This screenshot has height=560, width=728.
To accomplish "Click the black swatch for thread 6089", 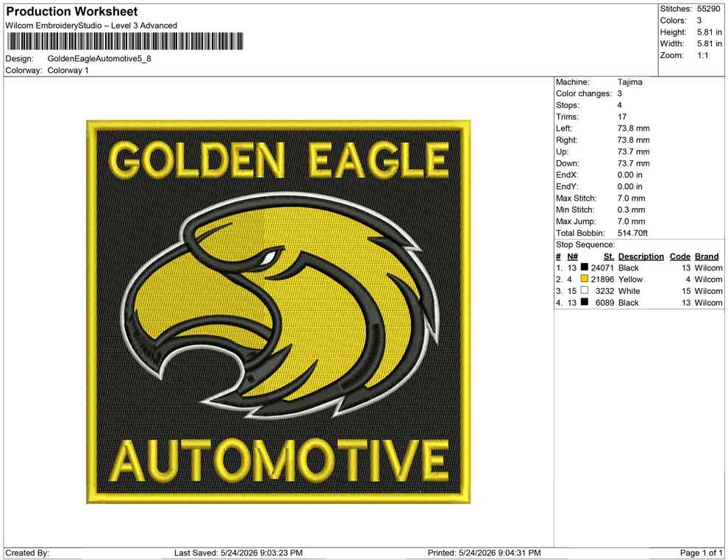I will click(585, 302).
